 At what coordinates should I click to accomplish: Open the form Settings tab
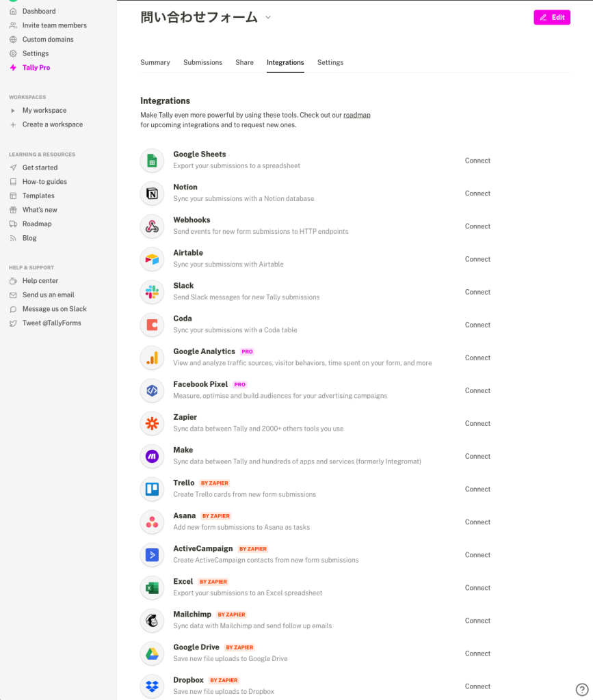tap(330, 62)
